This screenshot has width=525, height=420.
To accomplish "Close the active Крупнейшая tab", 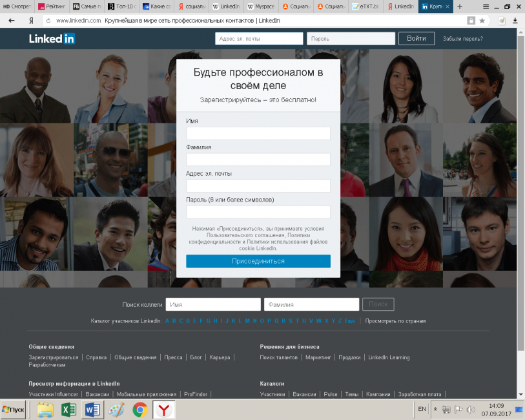I will click(448, 6).
